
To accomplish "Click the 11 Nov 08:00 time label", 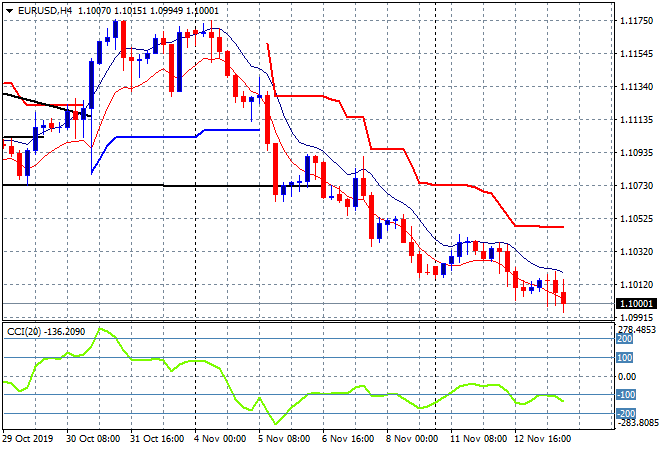I will pyautogui.click(x=479, y=439).
